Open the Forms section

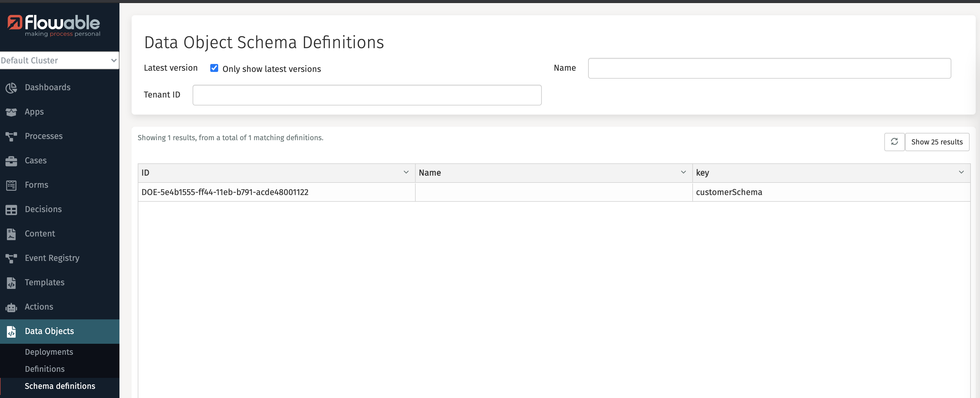37,185
